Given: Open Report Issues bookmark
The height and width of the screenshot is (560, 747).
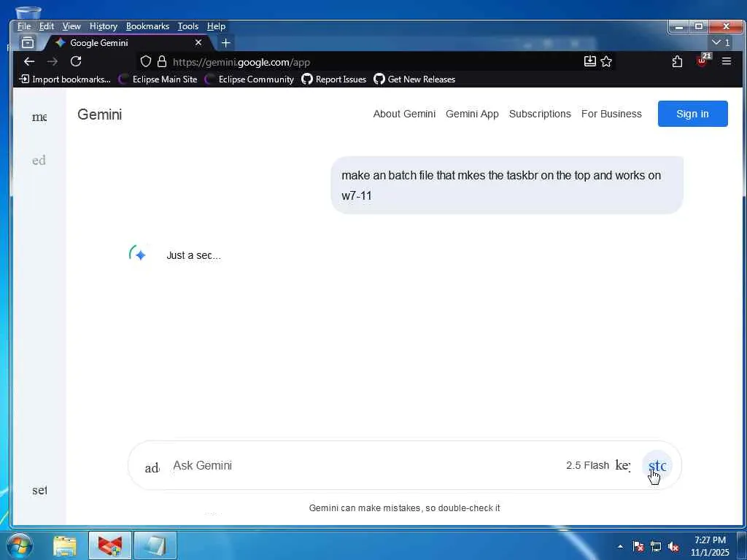Looking at the screenshot, I should point(334,79).
